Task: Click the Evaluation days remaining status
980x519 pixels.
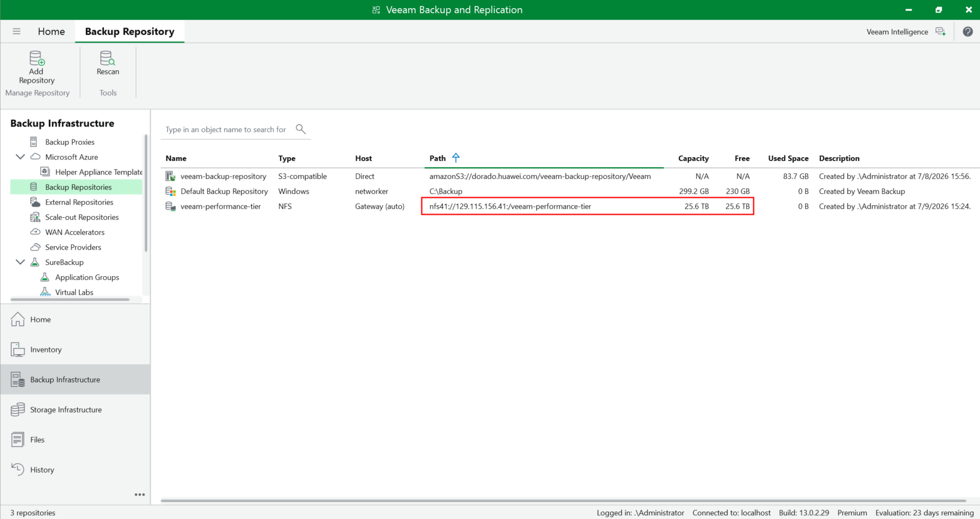Action: pyautogui.click(x=924, y=513)
